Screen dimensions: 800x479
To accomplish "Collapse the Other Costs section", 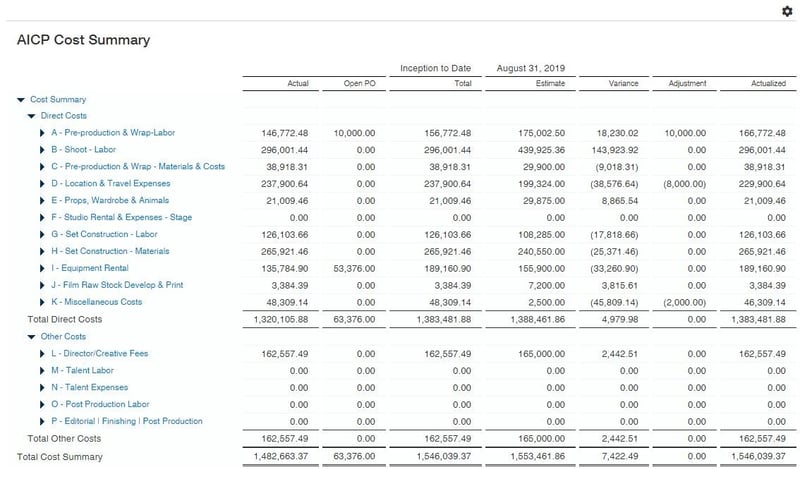I will tap(31, 337).
